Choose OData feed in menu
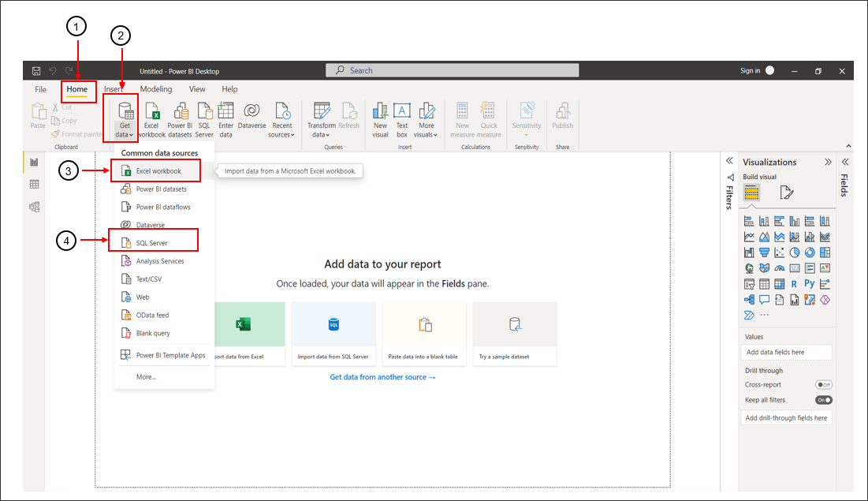This screenshot has width=868, height=501. click(x=165, y=316)
